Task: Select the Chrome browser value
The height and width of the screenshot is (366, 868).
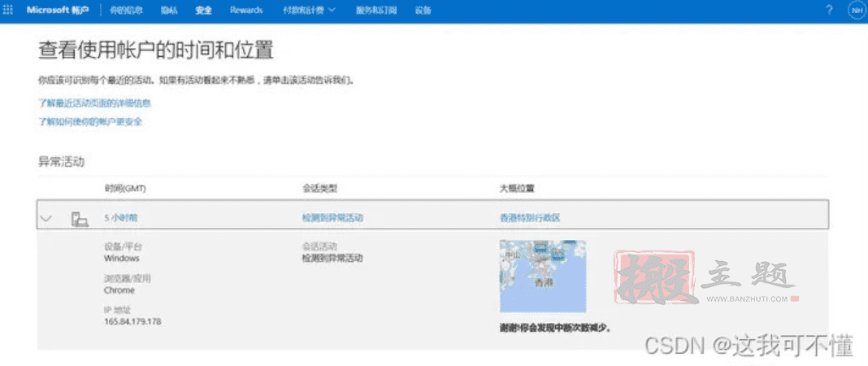Action: pyautogui.click(x=119, y=290)
